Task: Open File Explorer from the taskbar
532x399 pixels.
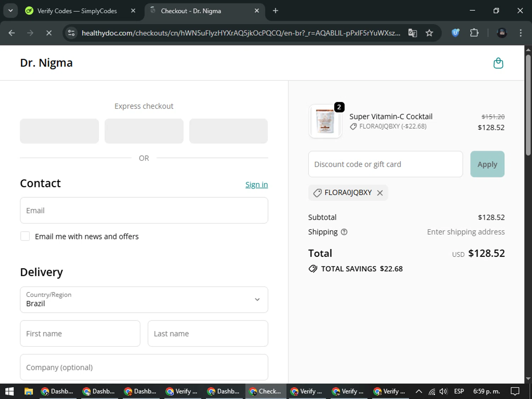Action: [28, 391]
